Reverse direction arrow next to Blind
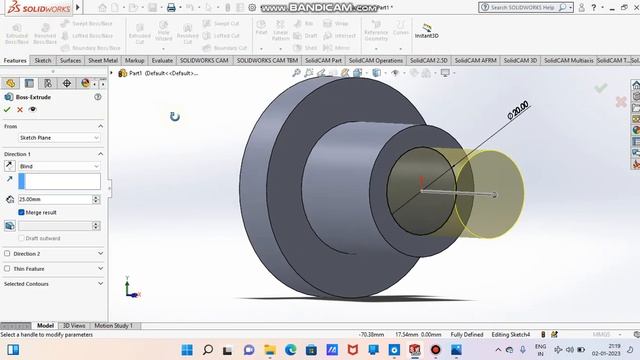 (x=10, y=166)
